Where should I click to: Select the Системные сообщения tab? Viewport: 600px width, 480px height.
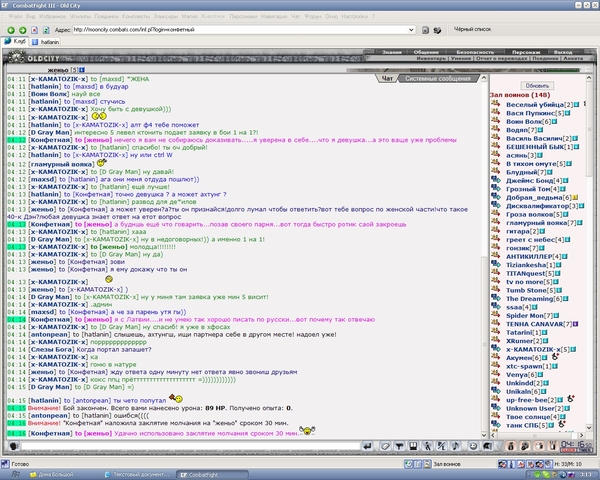(438, 78)
